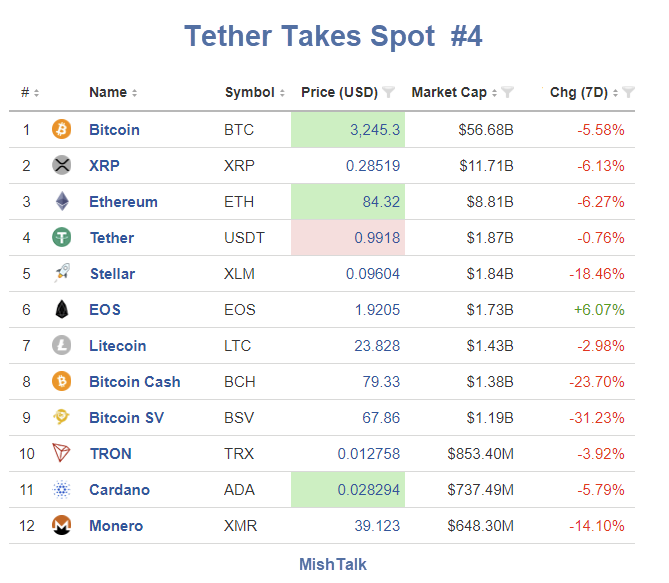Click the Tether green icon
669x583 pixels.
point(62,238)
